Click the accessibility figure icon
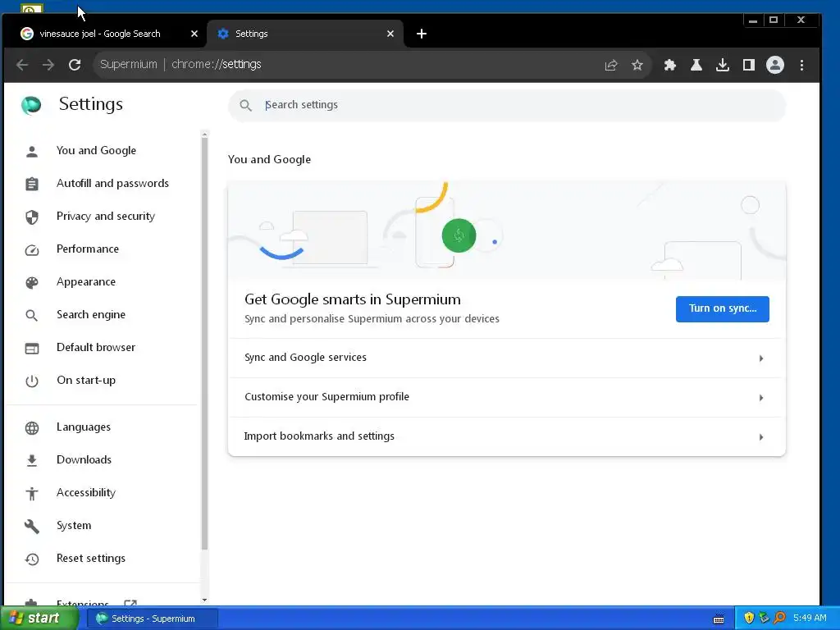 pyautogui.click(x=32, y=493)
